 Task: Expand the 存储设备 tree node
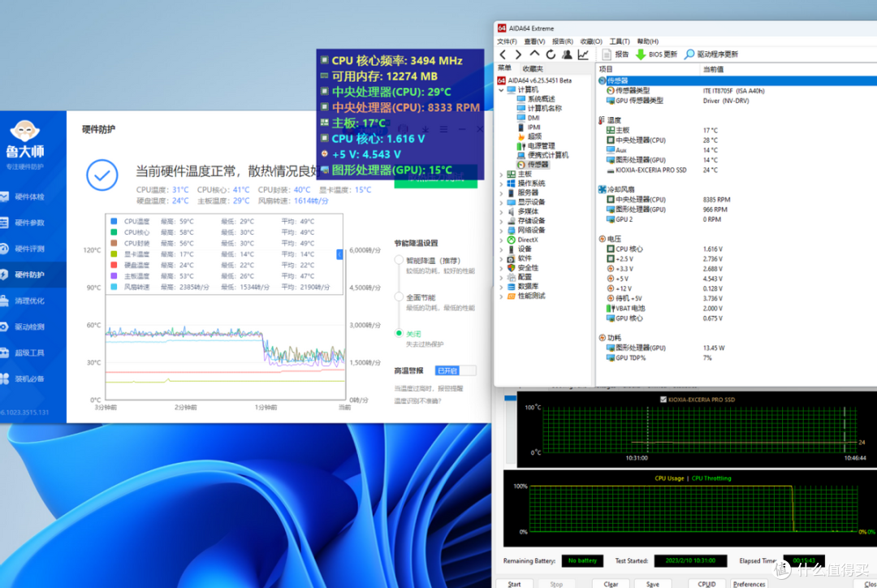(x=501, y=221)
